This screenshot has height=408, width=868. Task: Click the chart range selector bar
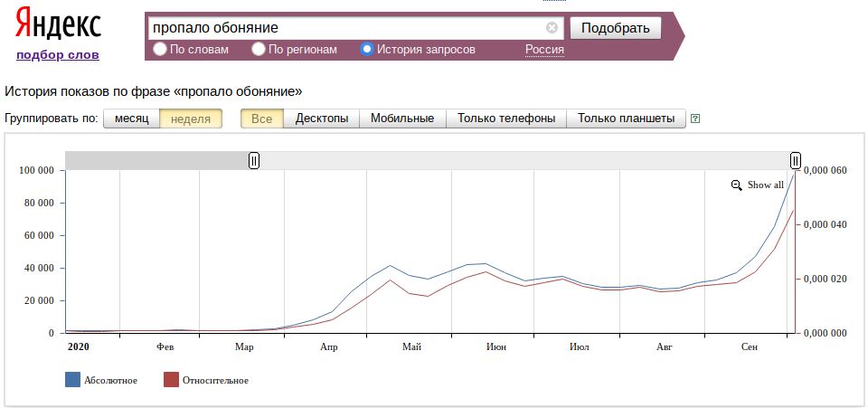click(430, 160)
